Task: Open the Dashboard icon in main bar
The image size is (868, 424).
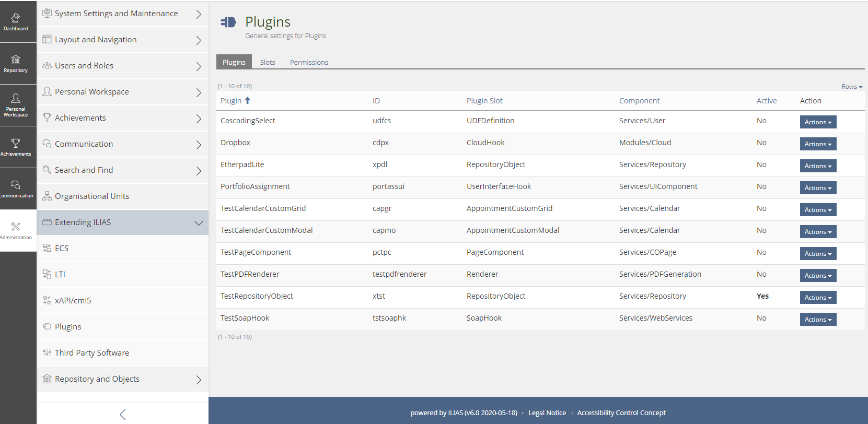Action: point(16,21)
